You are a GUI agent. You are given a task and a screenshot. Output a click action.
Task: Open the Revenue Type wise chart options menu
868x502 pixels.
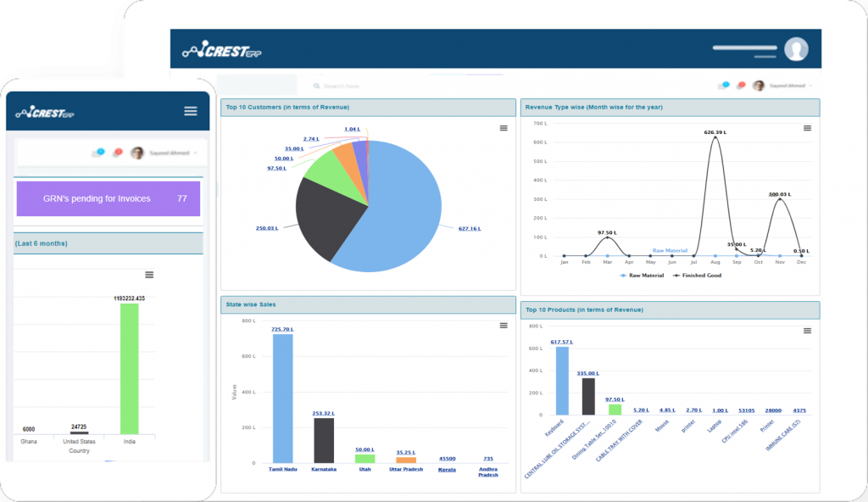808,127
